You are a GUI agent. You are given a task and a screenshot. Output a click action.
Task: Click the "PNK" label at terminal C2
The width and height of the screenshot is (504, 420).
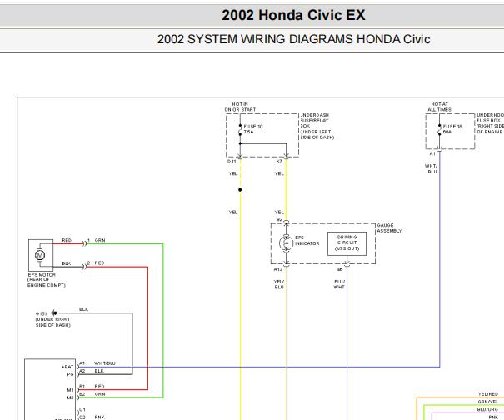(100, 417)
